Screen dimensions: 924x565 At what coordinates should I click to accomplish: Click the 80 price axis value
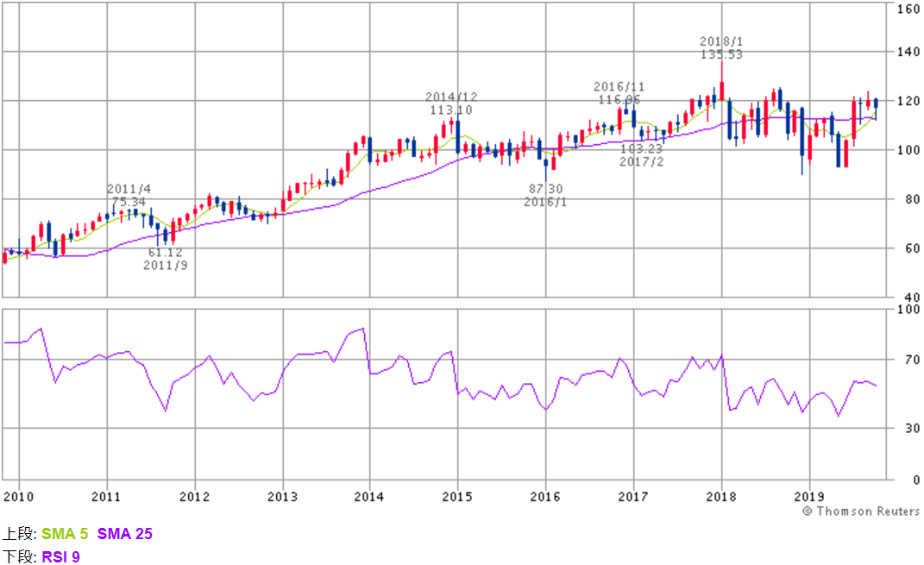pyautogui.click(x=912, y=199)
